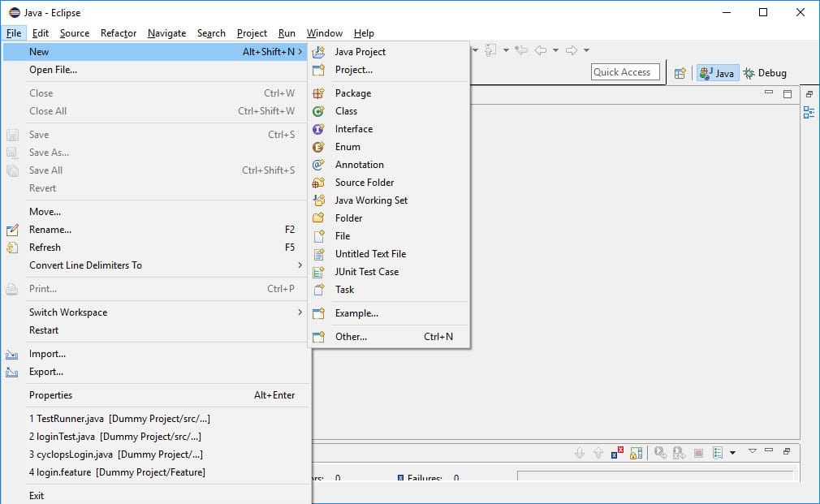Screen dimensions: 820x504
Task: Choose Open File... from File menu
Action: pos(155,70)
